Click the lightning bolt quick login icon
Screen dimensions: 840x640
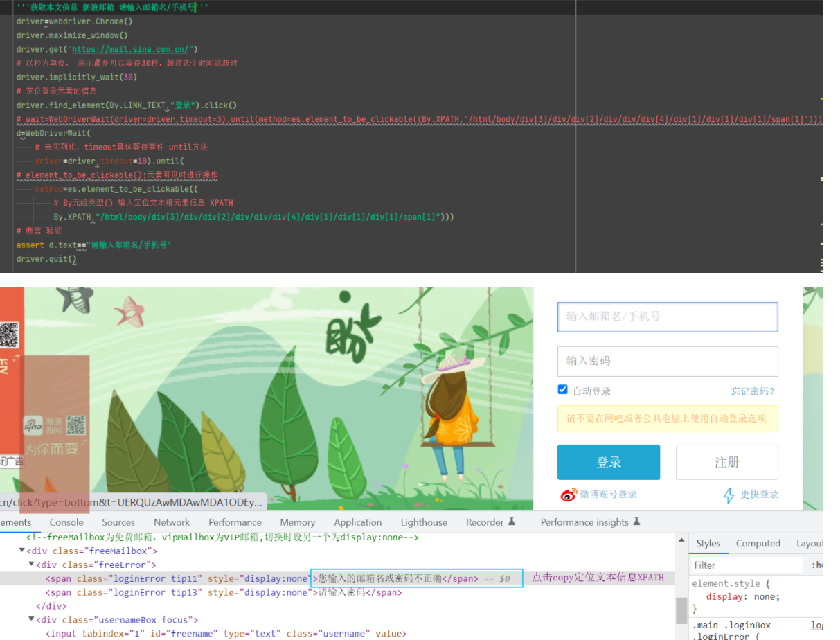729,495
